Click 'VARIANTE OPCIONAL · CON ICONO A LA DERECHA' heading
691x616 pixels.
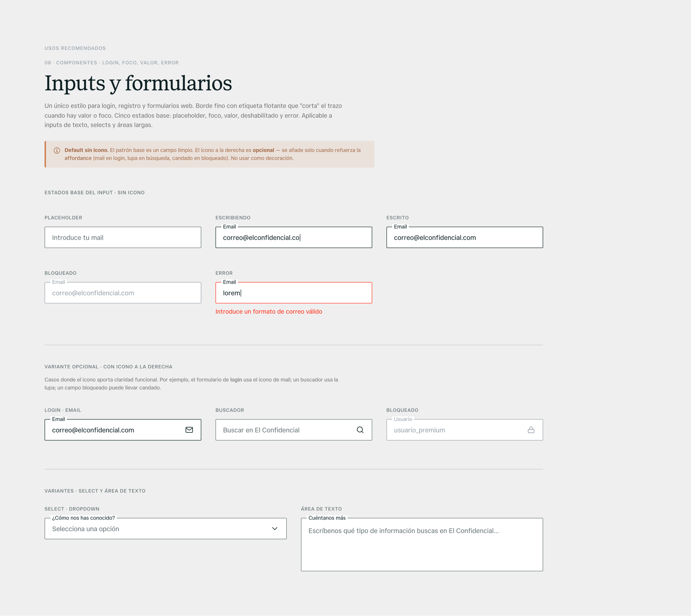[108, 367]
